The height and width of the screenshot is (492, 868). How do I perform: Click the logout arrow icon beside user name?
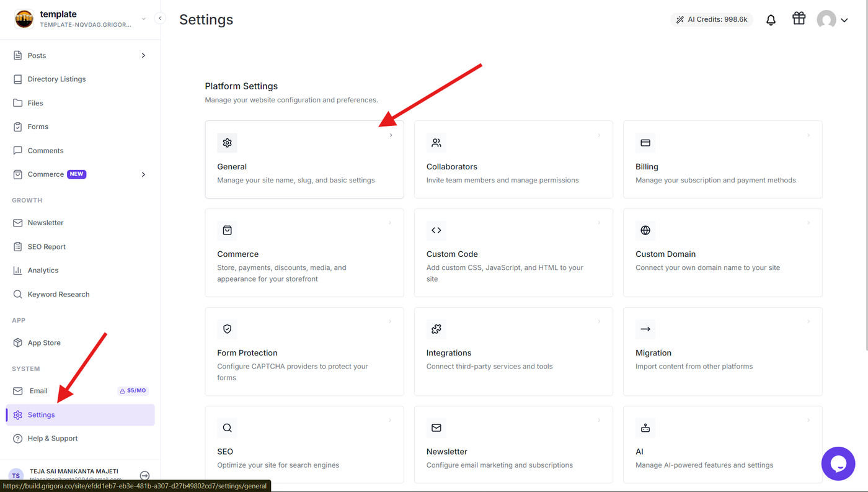pyautogui.click(x=144, y=476)
